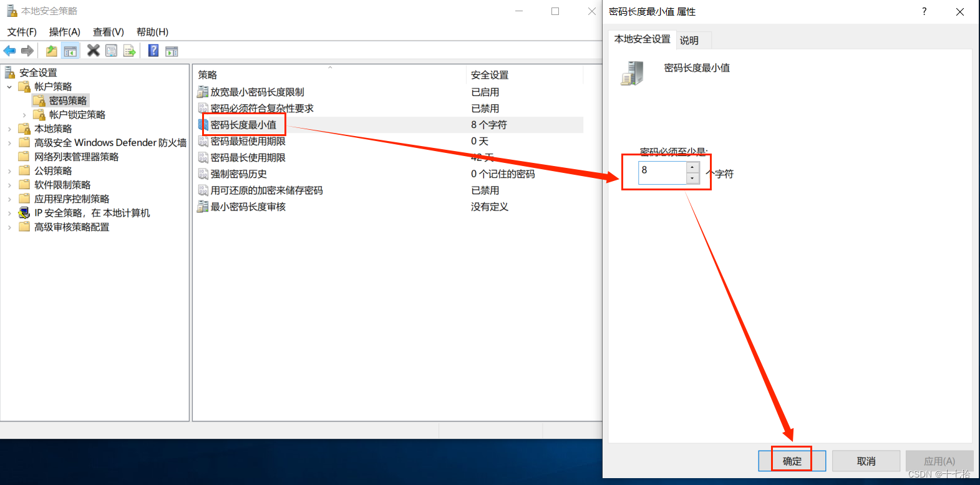The height and width of the screenshot is (485, 980).
Task: Click the 密码最短使用期限 policy icon
Action: (203, 141)
